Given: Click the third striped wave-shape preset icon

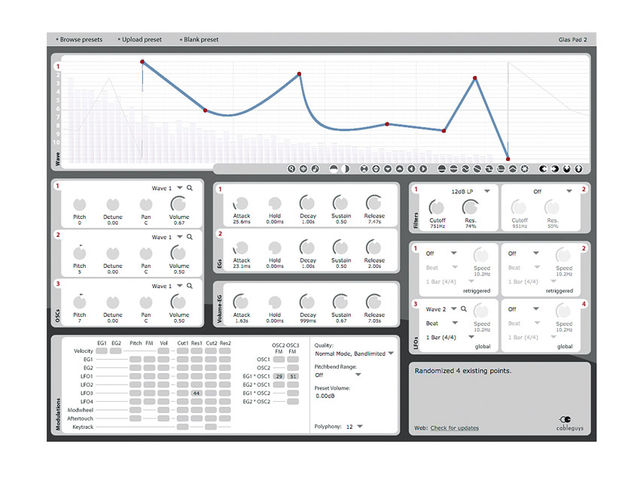Looking at the screenshot, I should (x=465, y=169).
